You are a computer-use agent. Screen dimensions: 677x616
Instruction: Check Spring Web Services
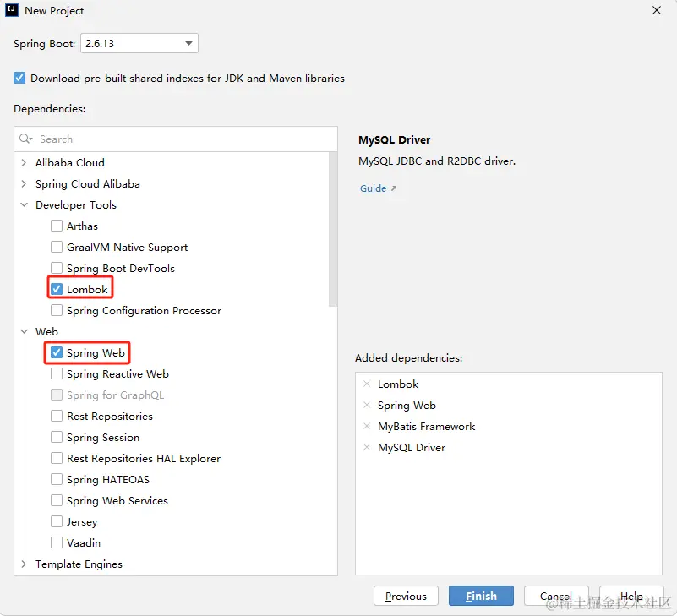[x=57, y=501]
